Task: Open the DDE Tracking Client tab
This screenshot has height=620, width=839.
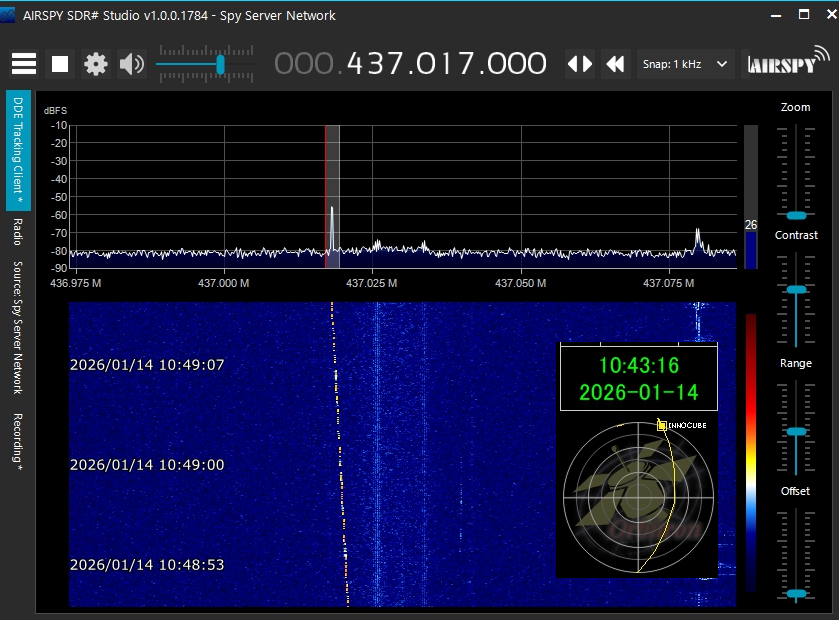Action: pyautogui.click(x=18, y=150)
